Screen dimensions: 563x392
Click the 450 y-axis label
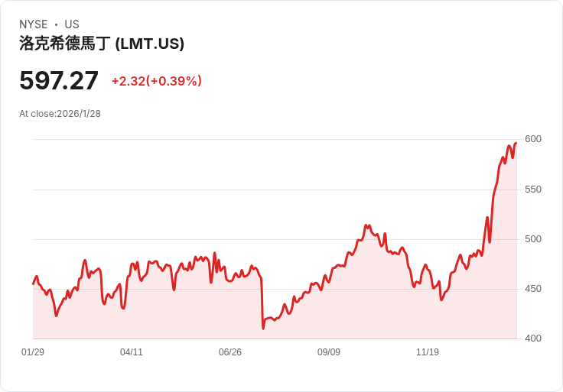click(533, 289)
